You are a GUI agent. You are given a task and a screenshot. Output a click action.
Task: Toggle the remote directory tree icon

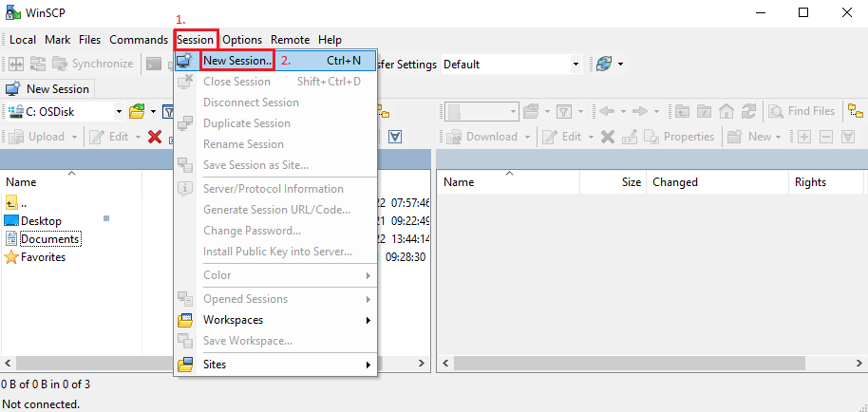pos(856,111)
